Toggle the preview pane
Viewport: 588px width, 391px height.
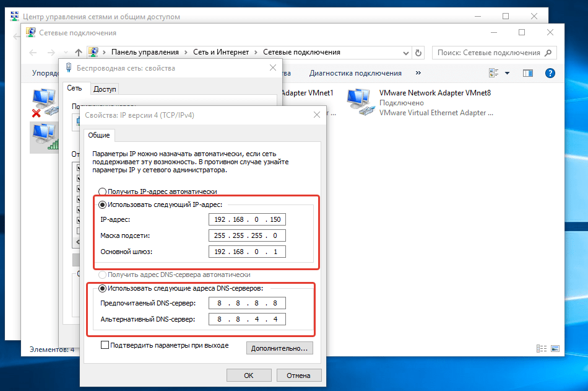point(527,73)
